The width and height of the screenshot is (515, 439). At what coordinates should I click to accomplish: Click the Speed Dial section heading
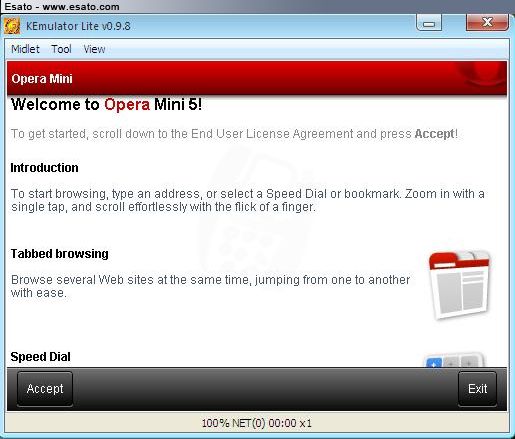pos(40,357)
